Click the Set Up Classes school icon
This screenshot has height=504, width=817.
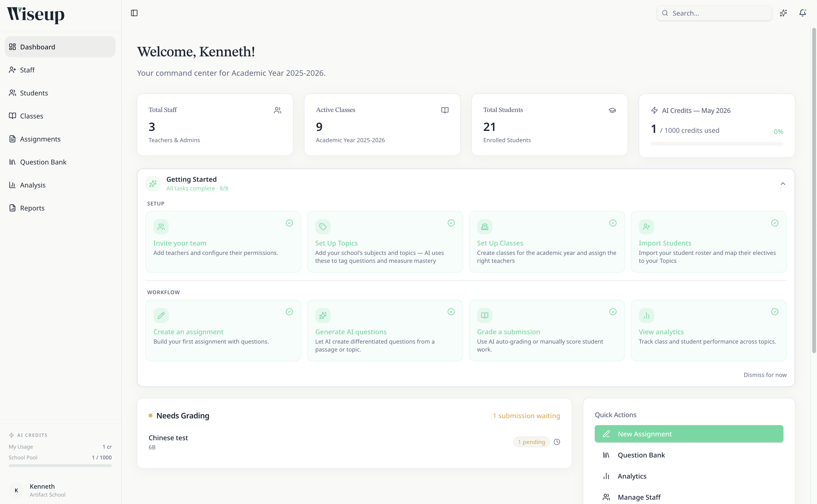point(484,227)
